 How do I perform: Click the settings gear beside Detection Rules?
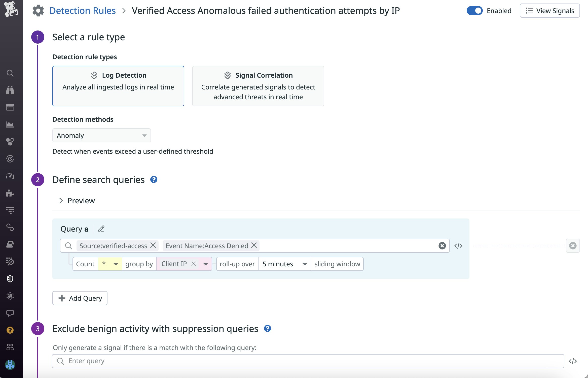pyautogui.click(x=38, y=10)
